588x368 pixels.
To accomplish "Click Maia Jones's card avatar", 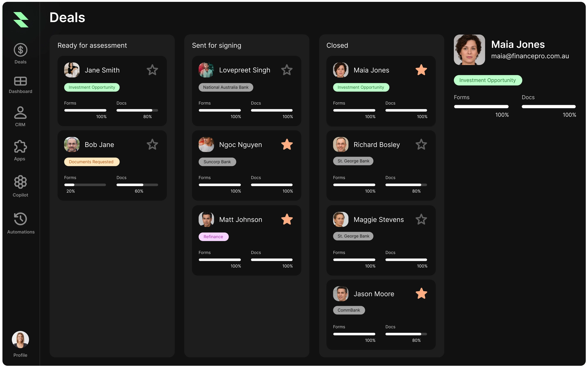I will pos(340,70).
